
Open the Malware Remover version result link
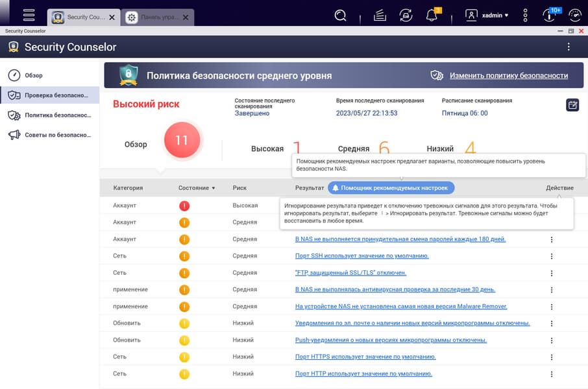(400, 306)
